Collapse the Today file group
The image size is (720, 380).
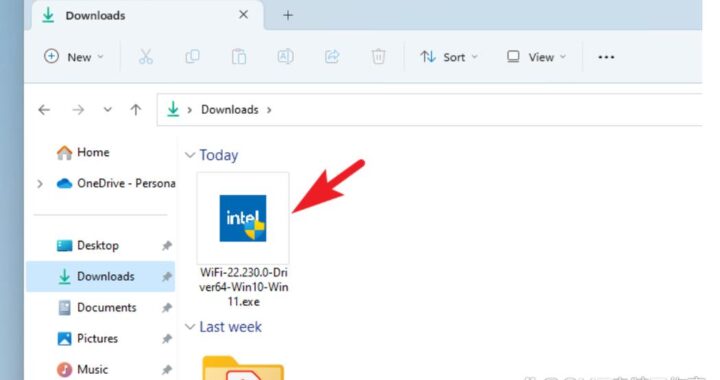coord(190,155)
